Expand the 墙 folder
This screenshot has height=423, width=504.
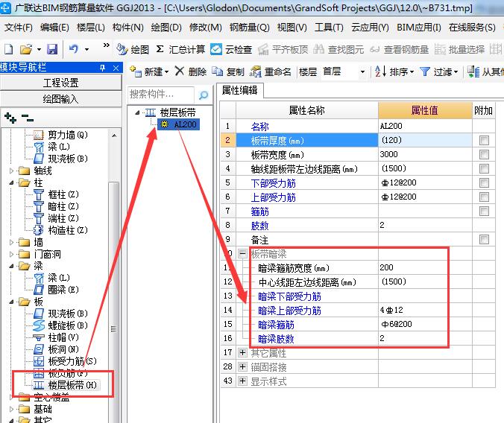pos(12,242)
